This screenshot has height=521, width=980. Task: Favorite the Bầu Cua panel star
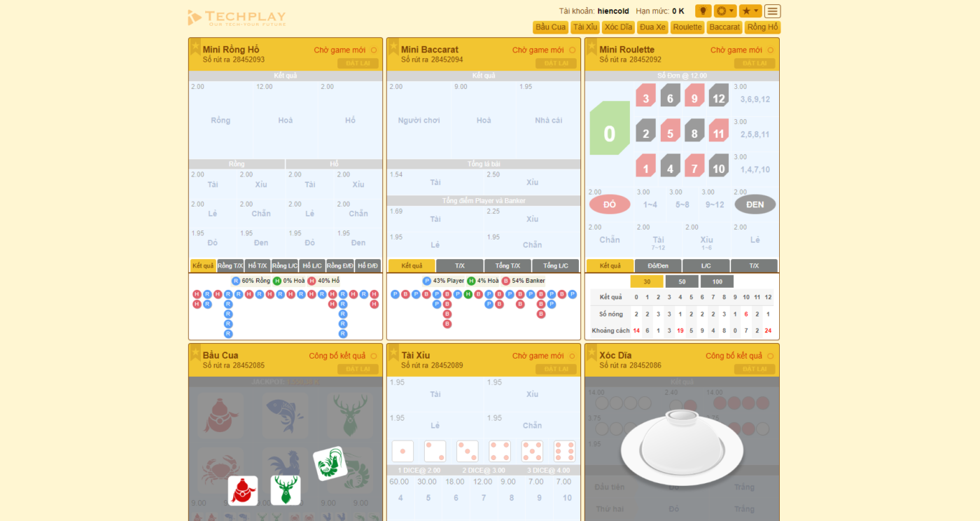tap(195, 352)
